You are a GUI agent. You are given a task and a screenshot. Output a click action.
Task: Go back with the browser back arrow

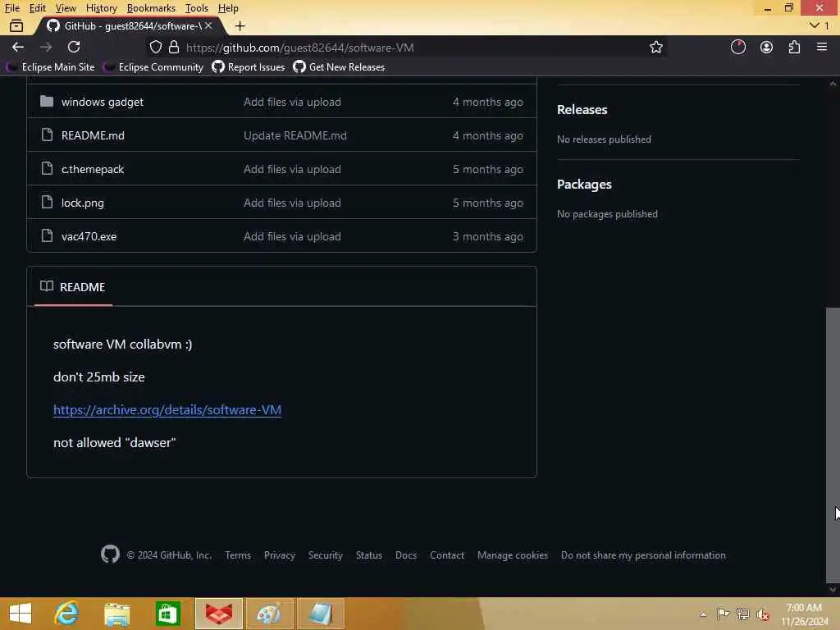[18, 47]
